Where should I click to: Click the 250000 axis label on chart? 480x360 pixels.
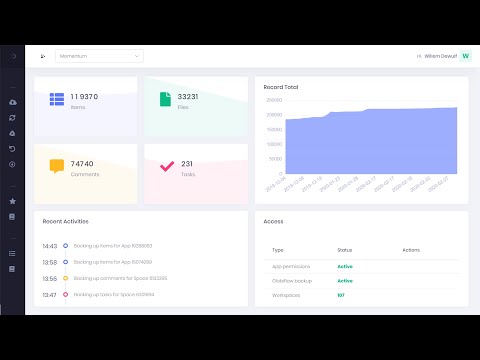(274, 100)
